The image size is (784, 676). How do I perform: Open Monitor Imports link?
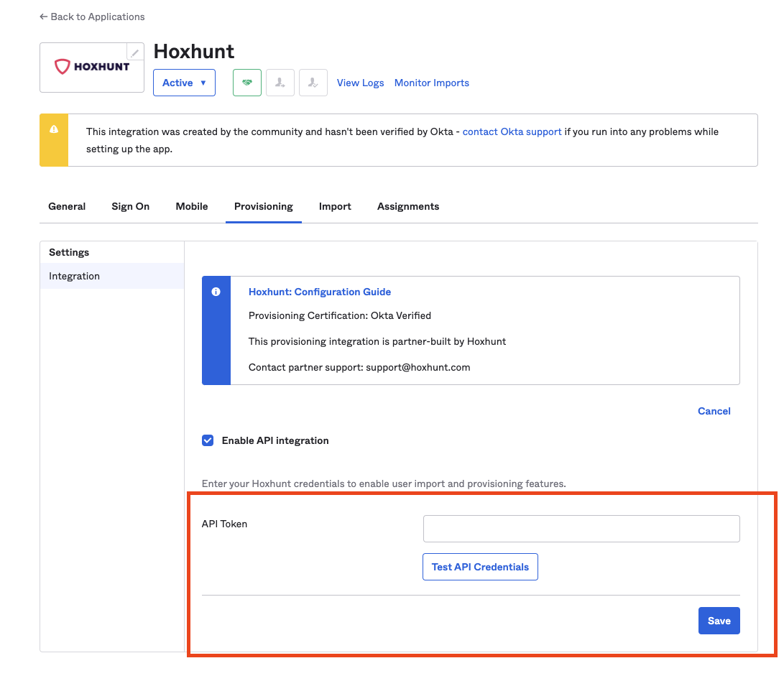432,83
